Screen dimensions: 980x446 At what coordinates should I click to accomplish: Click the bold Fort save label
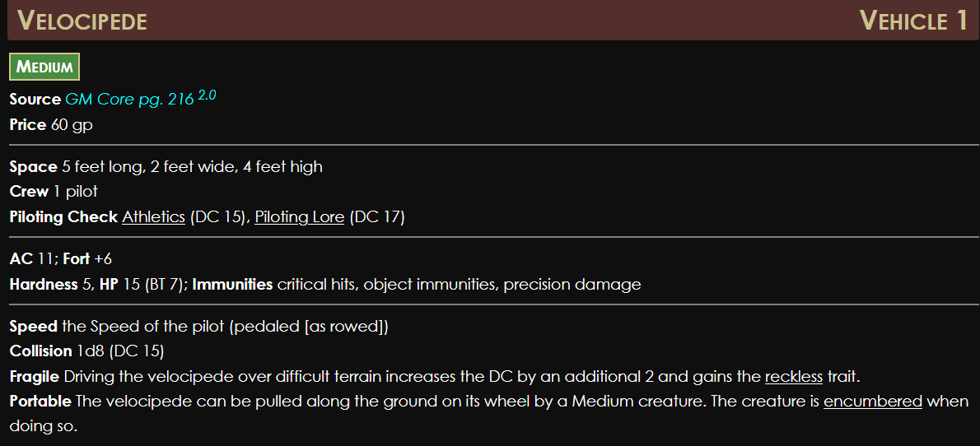76,259
